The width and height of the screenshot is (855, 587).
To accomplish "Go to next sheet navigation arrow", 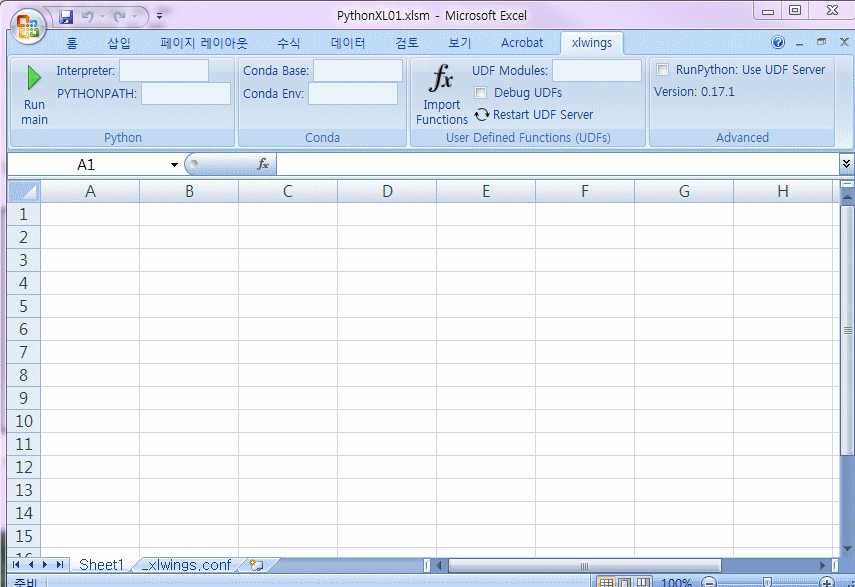I will (x=45, y=565).
